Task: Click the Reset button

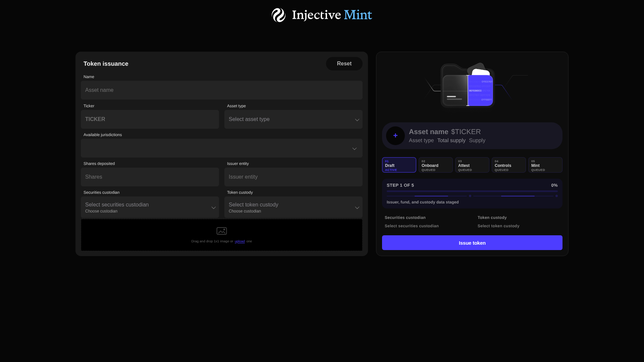Action: pyautogui.click(x=344, y=64)
